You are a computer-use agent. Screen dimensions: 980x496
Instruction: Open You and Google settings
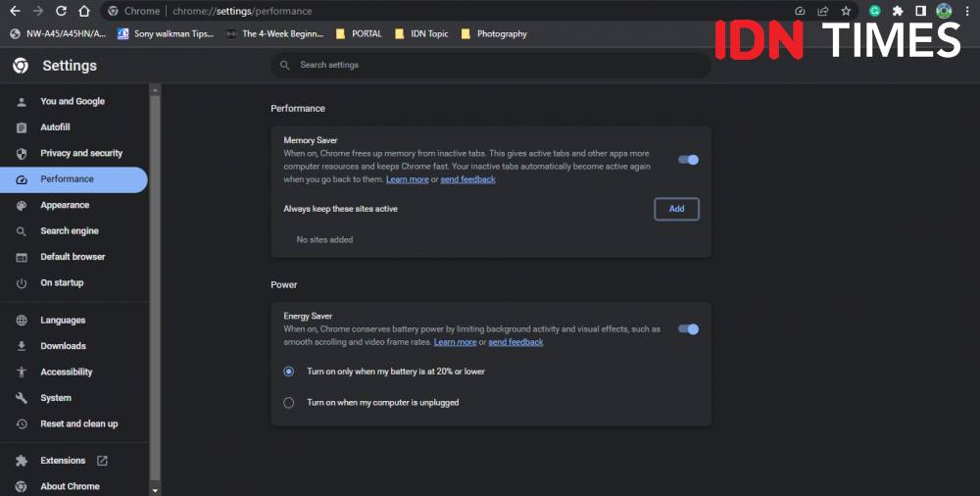(x=73, y=101)
